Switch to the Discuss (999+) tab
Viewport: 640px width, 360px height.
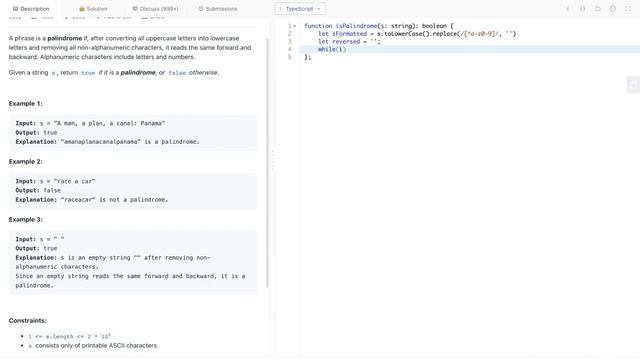[x=156, y=9]
